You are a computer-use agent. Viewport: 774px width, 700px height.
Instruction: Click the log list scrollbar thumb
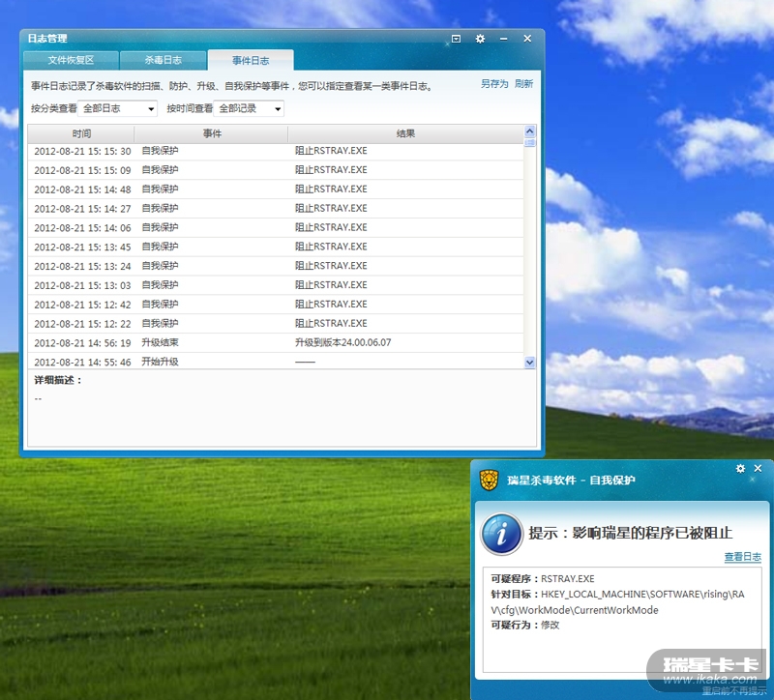point(529,143)
